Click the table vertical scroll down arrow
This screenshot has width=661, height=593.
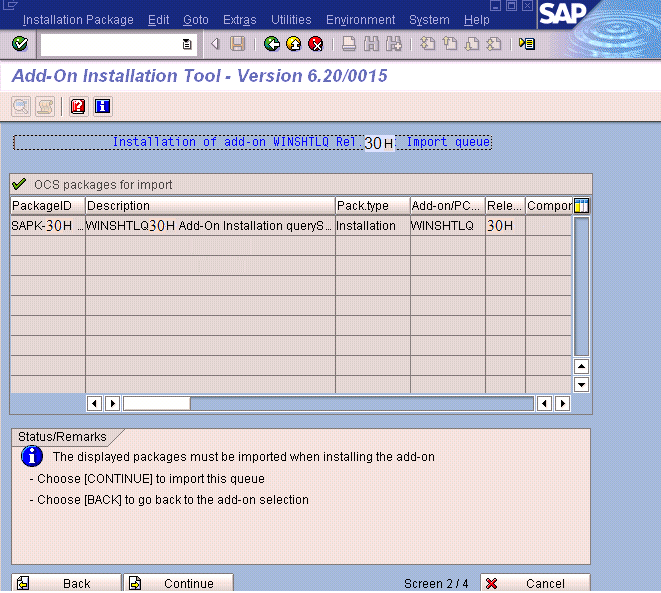(581, 384)
